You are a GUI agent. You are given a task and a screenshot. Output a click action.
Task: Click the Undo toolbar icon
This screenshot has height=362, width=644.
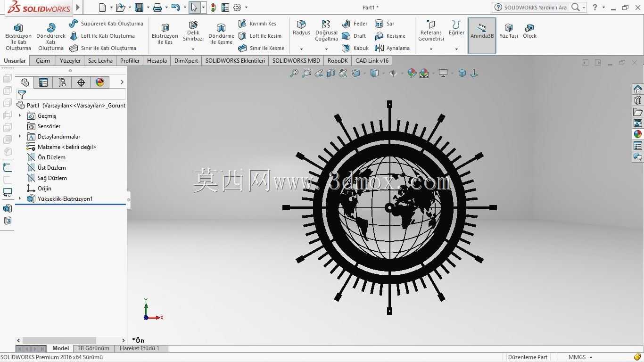175,7
